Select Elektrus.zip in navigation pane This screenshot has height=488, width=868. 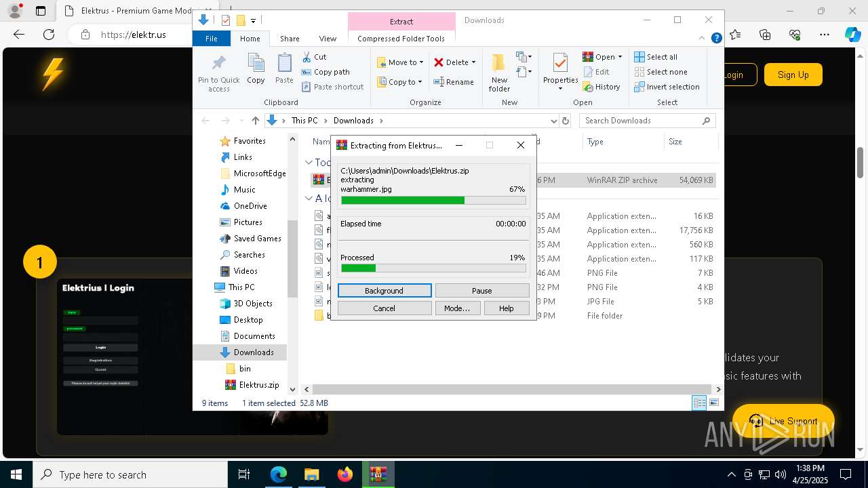pyautogui.click(x=258, y=385)
